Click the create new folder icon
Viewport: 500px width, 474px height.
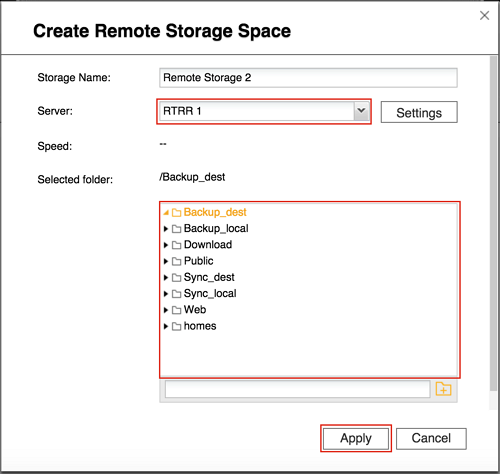click(x=443, y=389)
